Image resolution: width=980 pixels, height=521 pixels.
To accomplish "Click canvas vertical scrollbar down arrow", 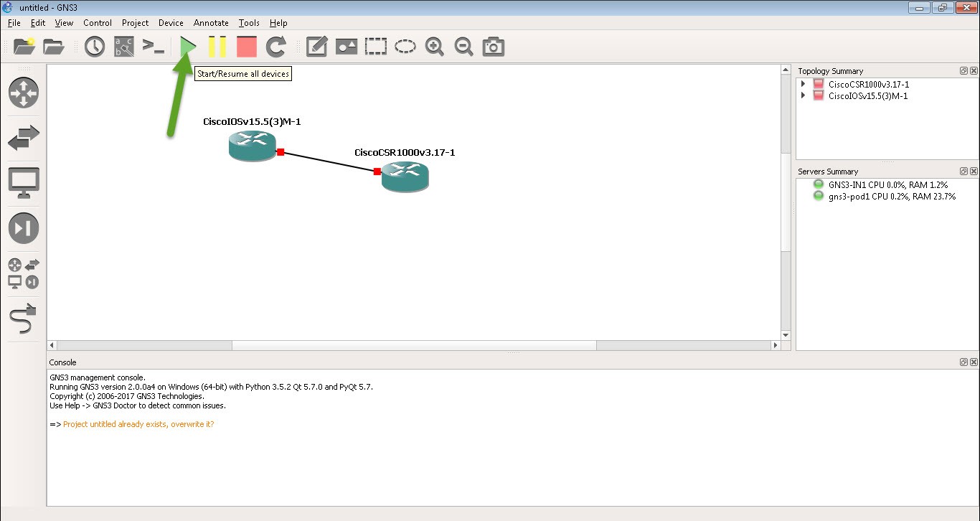I will point(786,335).
